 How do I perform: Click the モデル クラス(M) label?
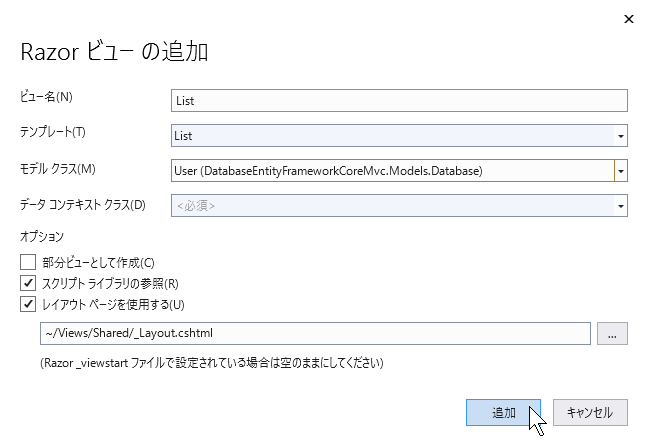coord(58,169)
